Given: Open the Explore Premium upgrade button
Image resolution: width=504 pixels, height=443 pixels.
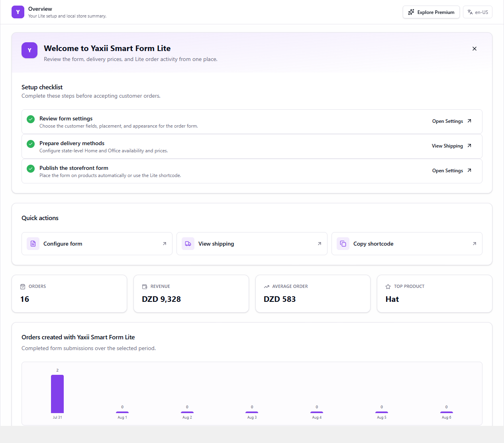Looking at the screenshot, I should pyautogui.click(x=431, y=12).
